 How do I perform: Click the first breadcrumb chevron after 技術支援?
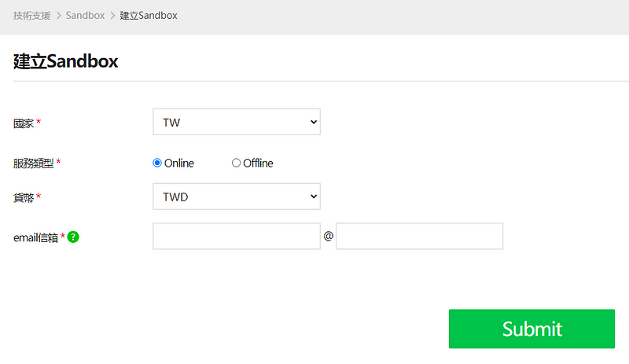58,16
